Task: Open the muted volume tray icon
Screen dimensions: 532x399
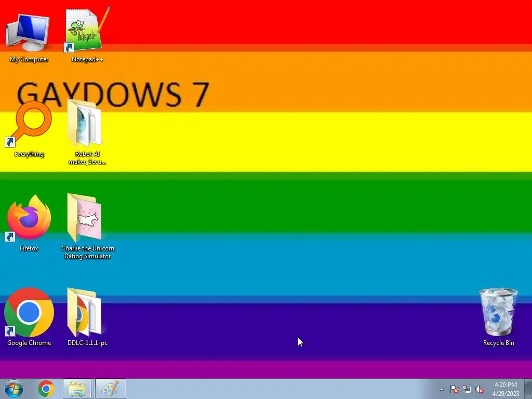Action: (480, 390)
